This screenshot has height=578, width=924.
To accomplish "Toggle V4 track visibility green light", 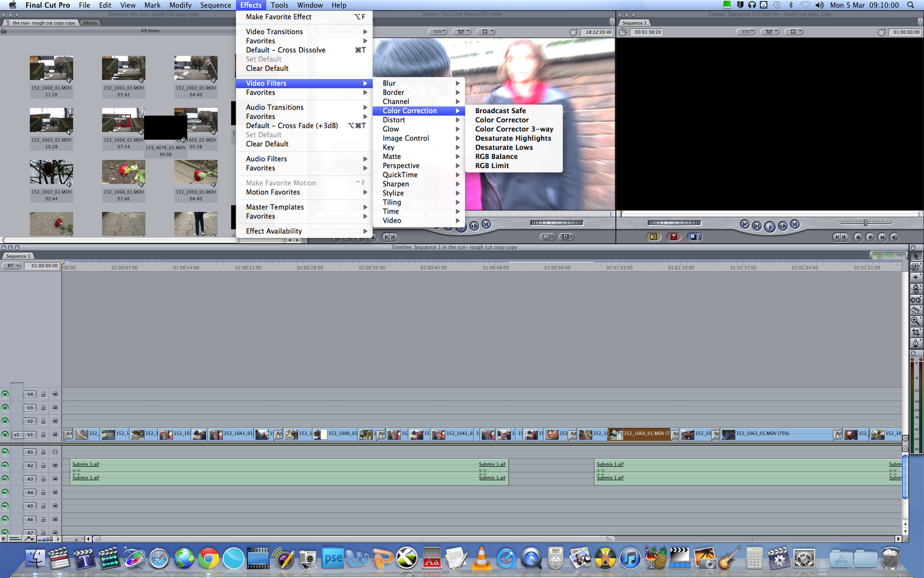I will pyautogui.click(x=5, y=394).
